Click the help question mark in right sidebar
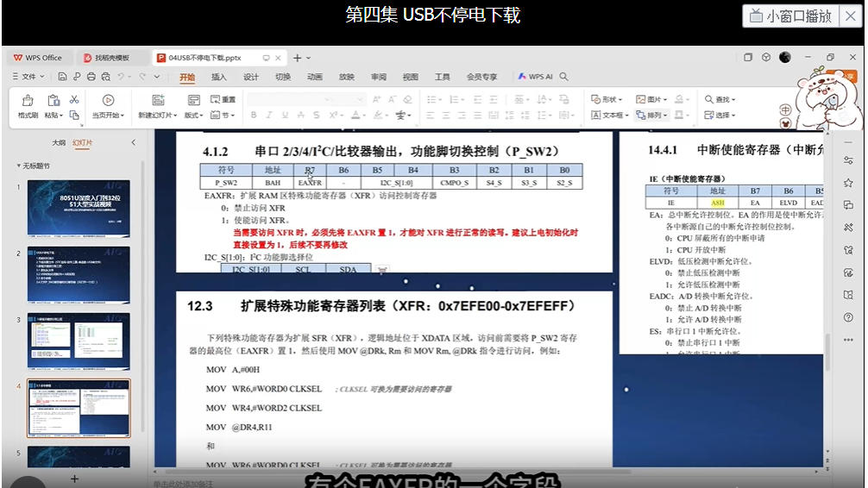 point(848,317)
